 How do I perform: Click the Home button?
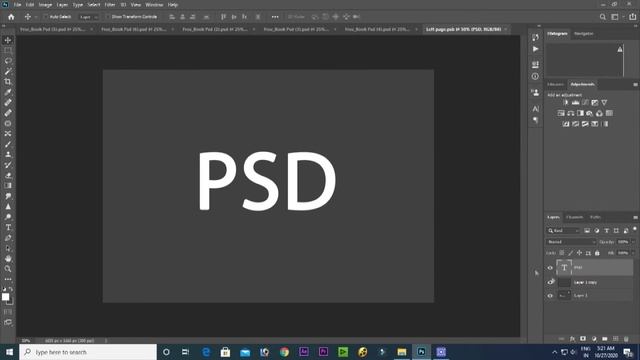11,17
